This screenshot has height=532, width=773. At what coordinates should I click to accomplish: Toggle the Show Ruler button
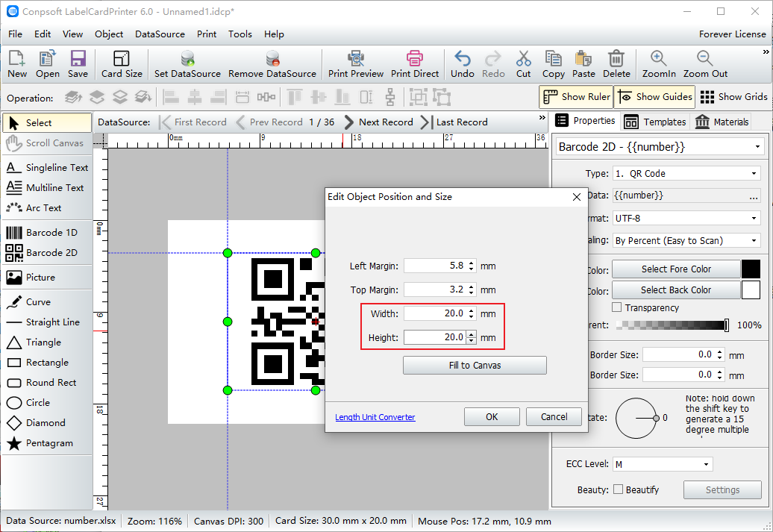click(576, 97)
